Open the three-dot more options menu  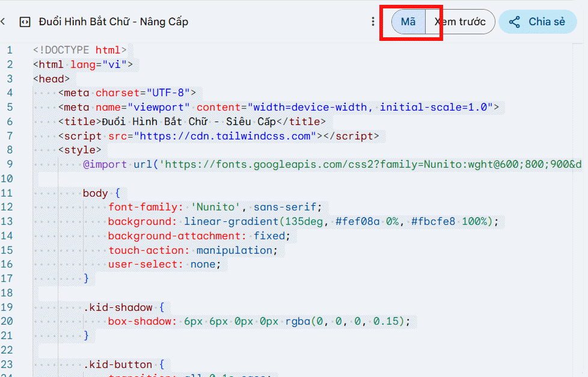pos(373,22)
